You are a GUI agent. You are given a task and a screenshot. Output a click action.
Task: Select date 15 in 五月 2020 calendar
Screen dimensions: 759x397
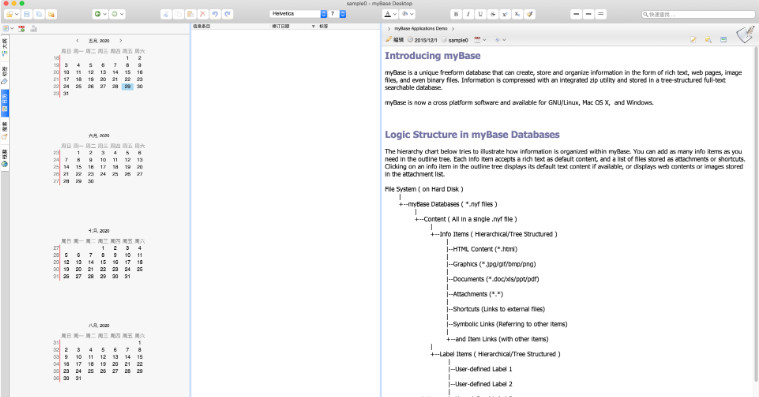pos(127,72)
